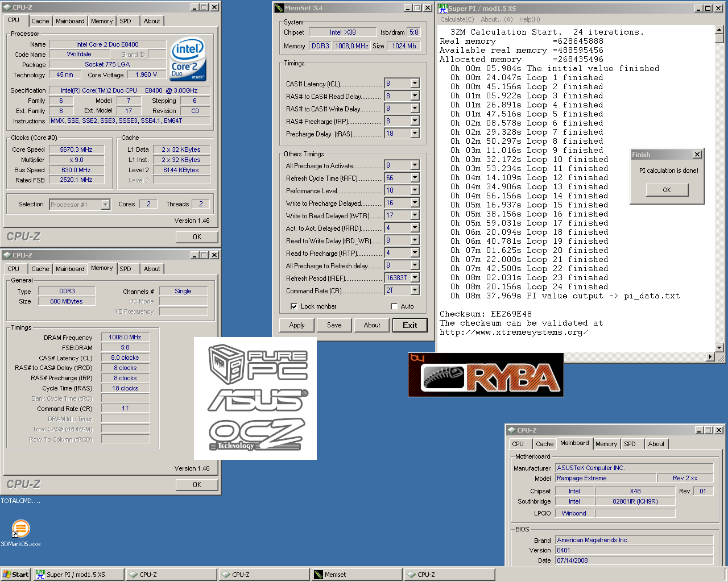Click the Bus Speed 630.0 MHz value
The height and width of the screenshot is (582, 728).
[x=76, y=170]
